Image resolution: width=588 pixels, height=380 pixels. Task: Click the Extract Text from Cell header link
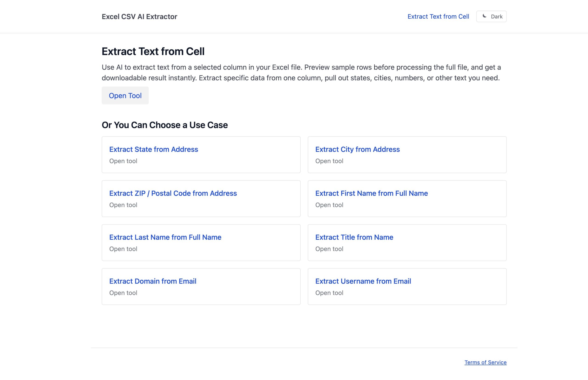click(438, 17)
